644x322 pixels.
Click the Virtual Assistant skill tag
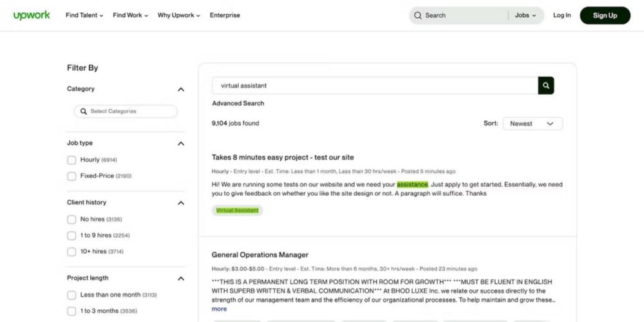pyautogui.click(x=238, y=211)
